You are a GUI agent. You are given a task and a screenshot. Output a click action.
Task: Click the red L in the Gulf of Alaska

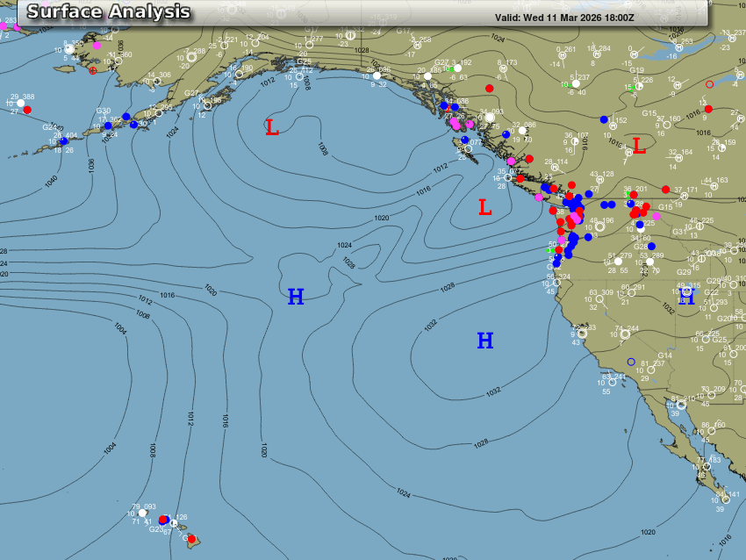coord(272,128)
